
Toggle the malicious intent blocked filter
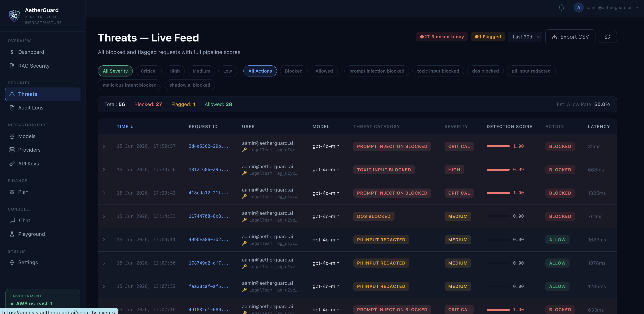point(129,85)
